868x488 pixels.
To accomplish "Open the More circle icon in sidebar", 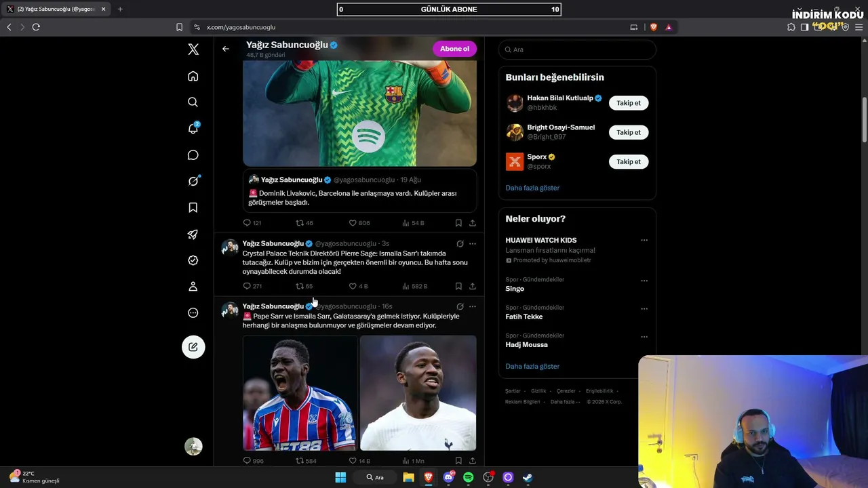I will pyautogui.click(x=193, y=313).
